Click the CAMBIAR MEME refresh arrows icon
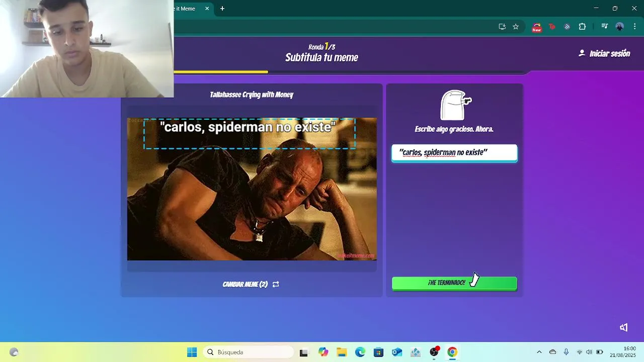The width and height of the screenshot is (644, 362). 276,284
